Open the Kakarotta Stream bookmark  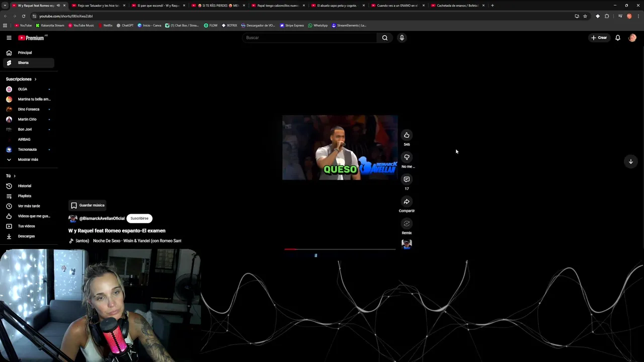pyautogui.click(x=50, y=25)
